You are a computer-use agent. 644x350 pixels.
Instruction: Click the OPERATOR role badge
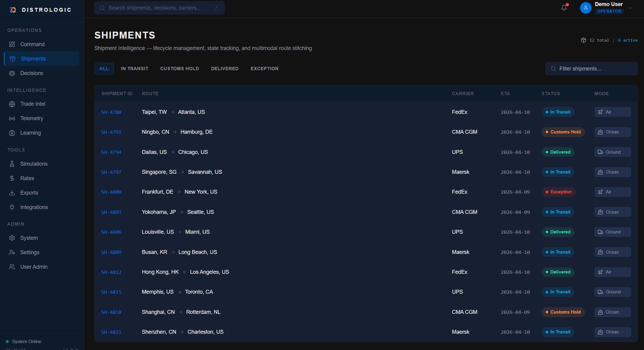coord(609,11)
